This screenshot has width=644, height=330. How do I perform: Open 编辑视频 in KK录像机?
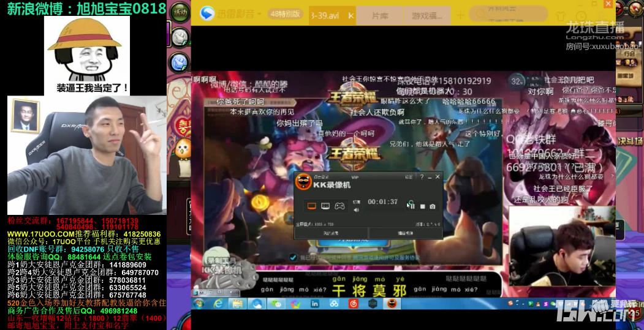(406, 233)
